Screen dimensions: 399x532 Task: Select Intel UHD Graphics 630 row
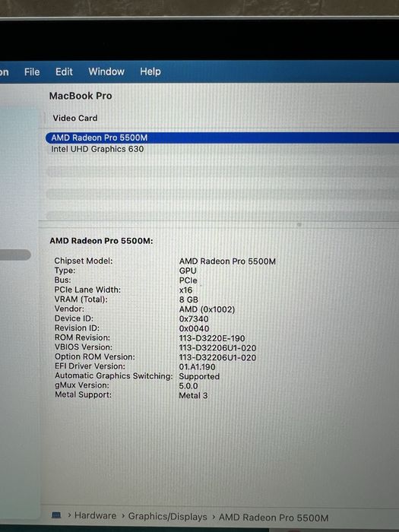(x=222, y=149)
